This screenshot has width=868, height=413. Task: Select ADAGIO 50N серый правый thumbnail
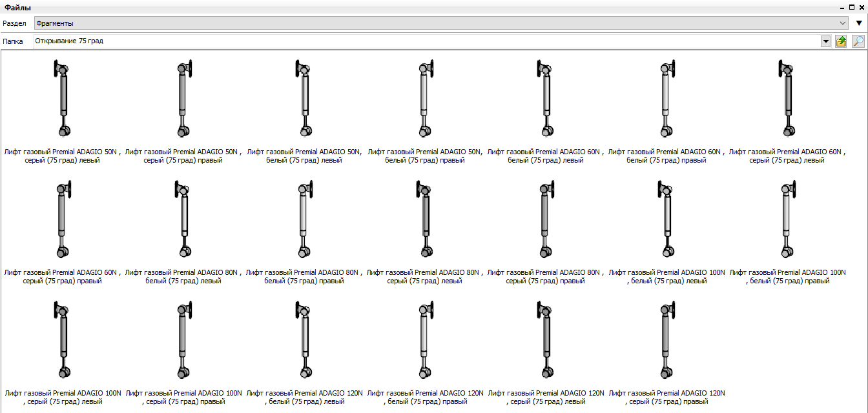183,98
